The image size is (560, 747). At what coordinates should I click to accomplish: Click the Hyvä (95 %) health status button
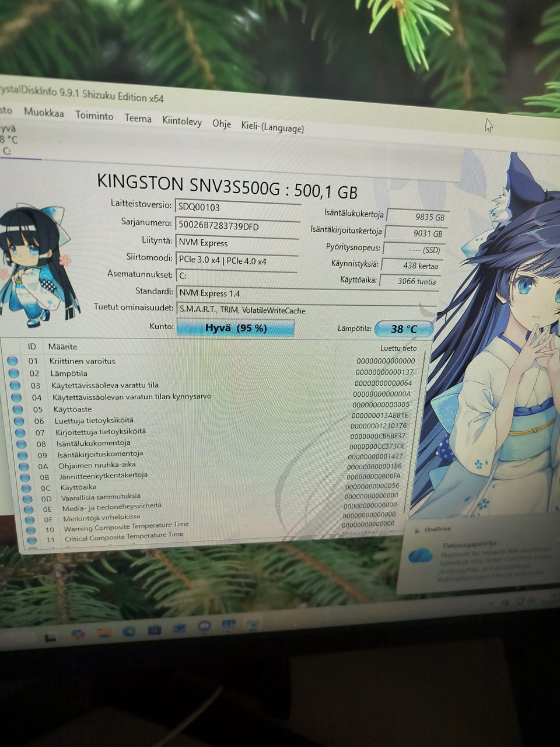235,328
